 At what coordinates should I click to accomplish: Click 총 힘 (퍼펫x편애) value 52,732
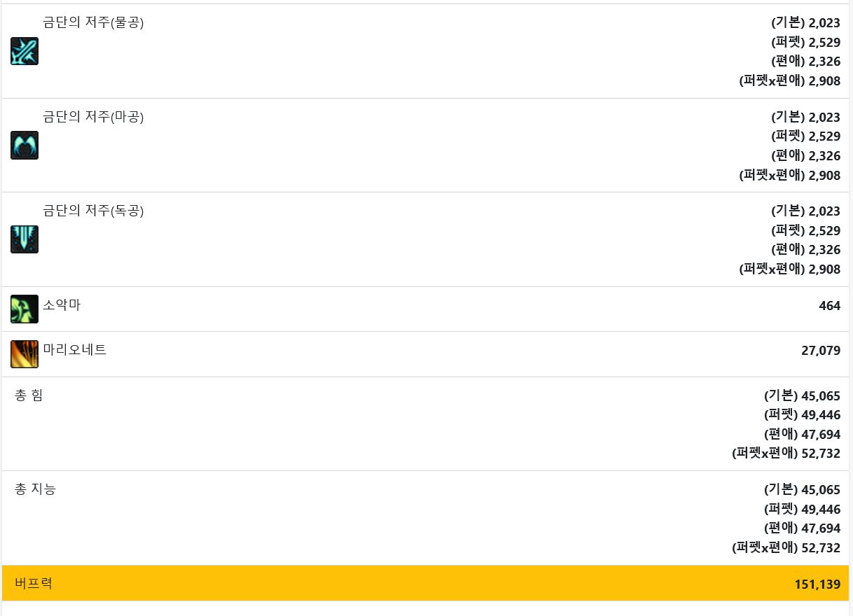pos(821,454)
